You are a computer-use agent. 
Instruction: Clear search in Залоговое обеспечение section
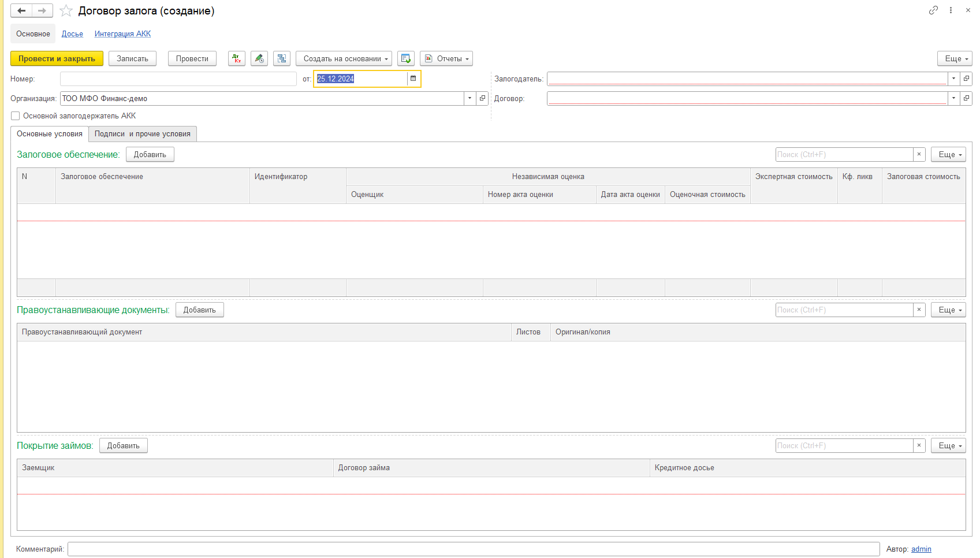point(919,154)
